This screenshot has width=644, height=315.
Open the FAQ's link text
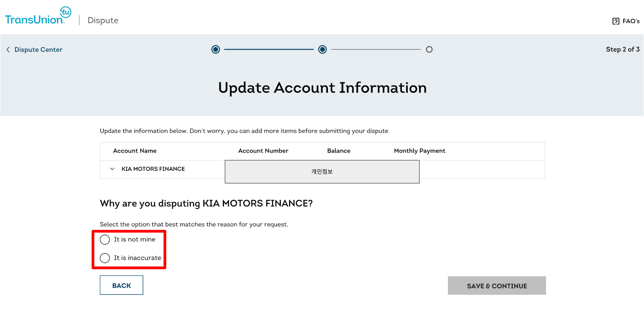pos(631,21)
